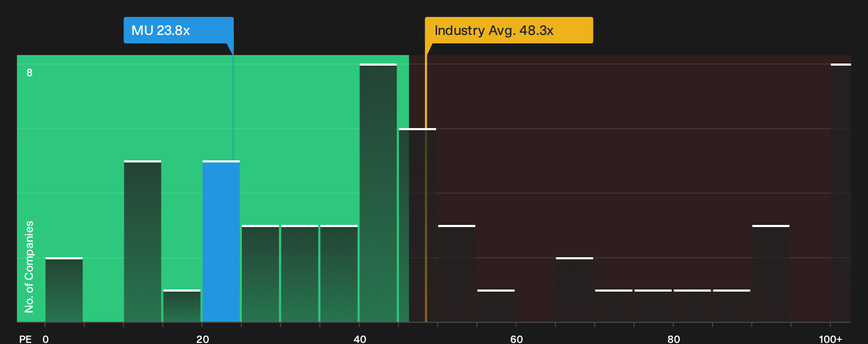Click the axis tick label '0'
868x344 pixels.
pos(46,339)
